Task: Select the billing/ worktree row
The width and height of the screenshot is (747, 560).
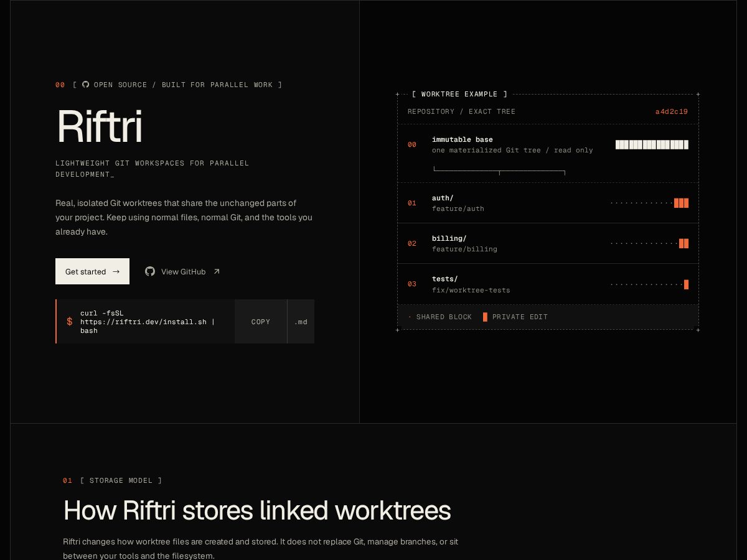Action: 548,243
